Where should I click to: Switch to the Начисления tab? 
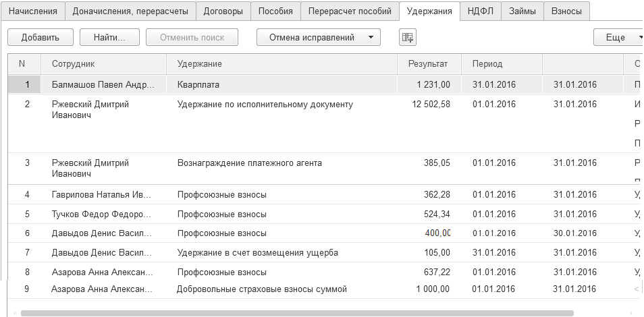click(33, 11)
